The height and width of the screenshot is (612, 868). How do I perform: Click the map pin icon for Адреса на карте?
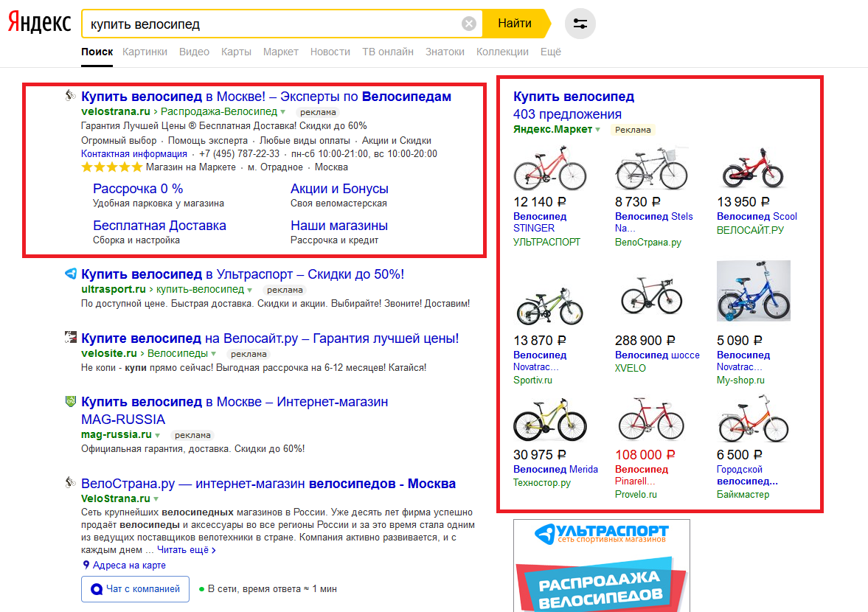pyautogui.click(x=86, y=565)
